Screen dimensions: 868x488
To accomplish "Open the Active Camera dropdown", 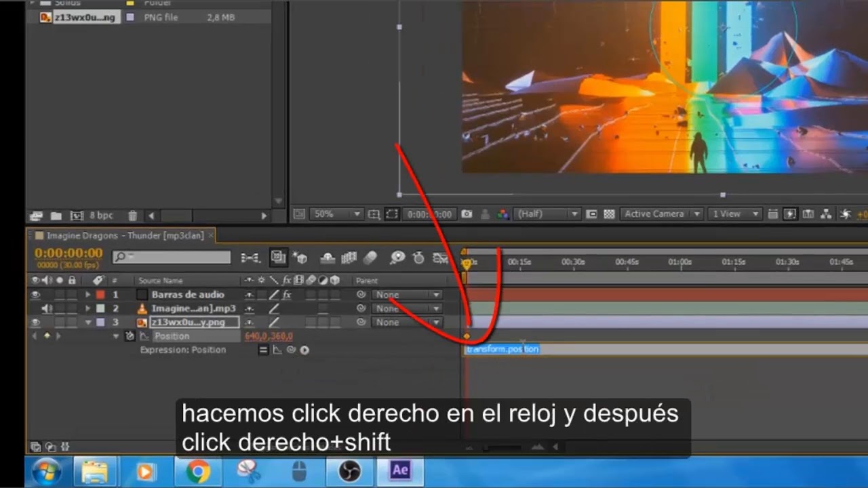I will pos(661,214).
